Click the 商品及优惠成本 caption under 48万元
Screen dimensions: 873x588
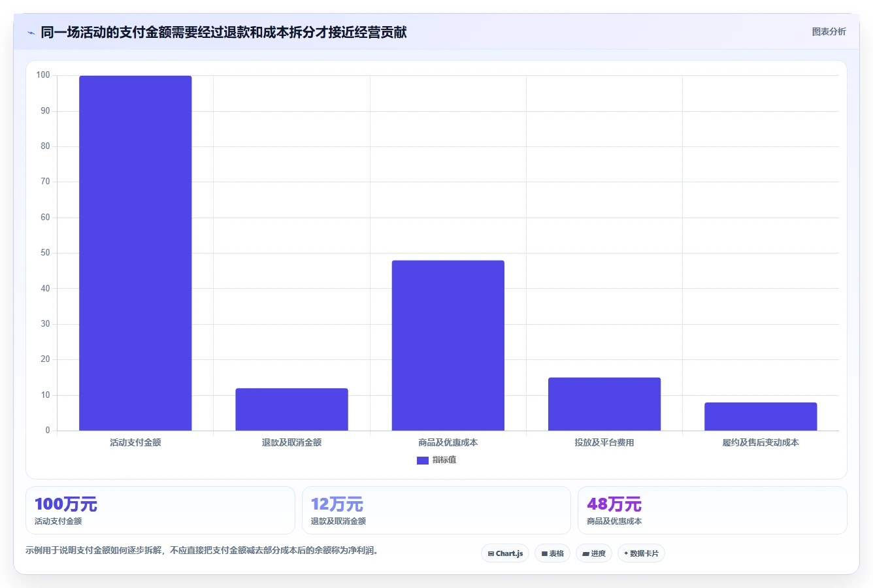[x=614, y=521]
